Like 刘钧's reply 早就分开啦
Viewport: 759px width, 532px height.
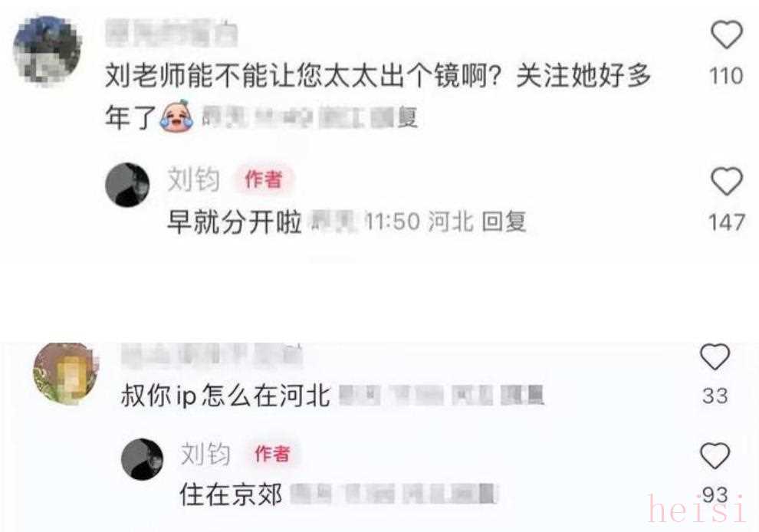[726, 181]
